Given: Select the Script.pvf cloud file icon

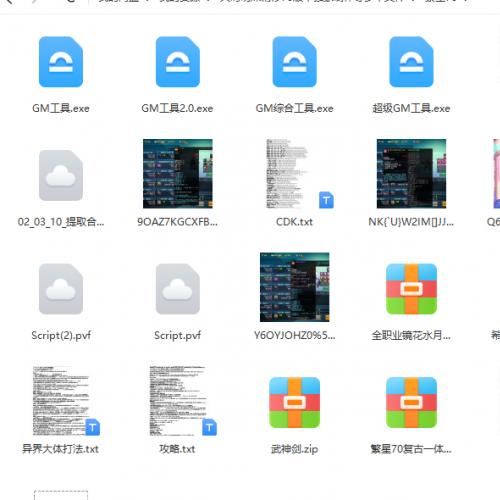Looking at the screenshot, I should pos(178,289).
